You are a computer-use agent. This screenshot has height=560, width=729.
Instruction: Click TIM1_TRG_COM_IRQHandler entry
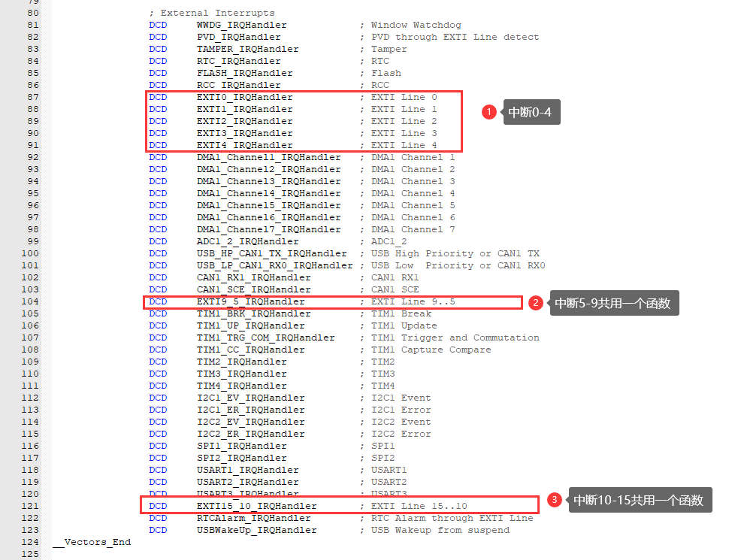(x=265, y=338)
